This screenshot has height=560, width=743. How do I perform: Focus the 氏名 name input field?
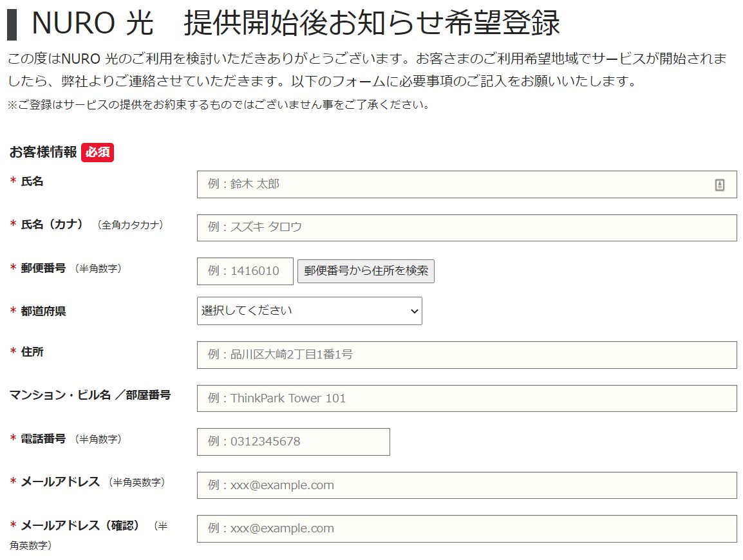pos(467,184)
